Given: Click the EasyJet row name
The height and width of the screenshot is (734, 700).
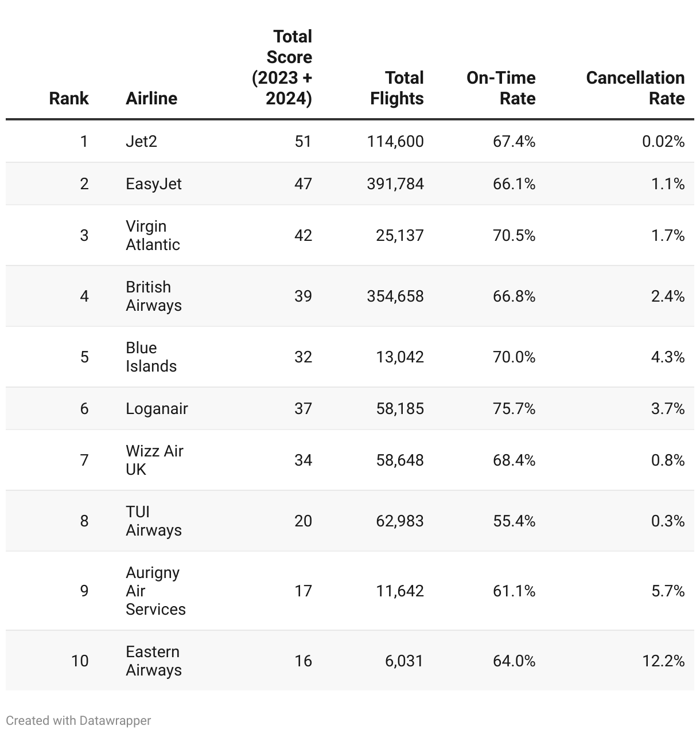Looking at the screenshot, I should point(153,183).
